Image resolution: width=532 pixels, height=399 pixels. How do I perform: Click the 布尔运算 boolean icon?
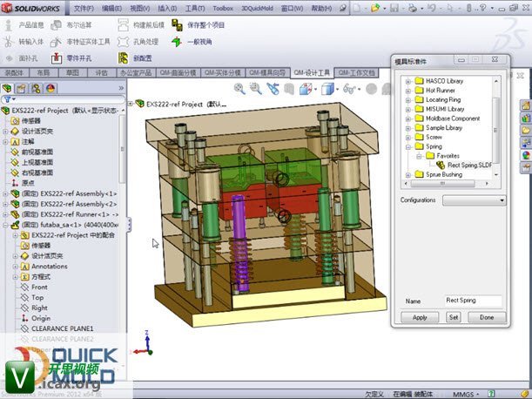tap(56, 24)
